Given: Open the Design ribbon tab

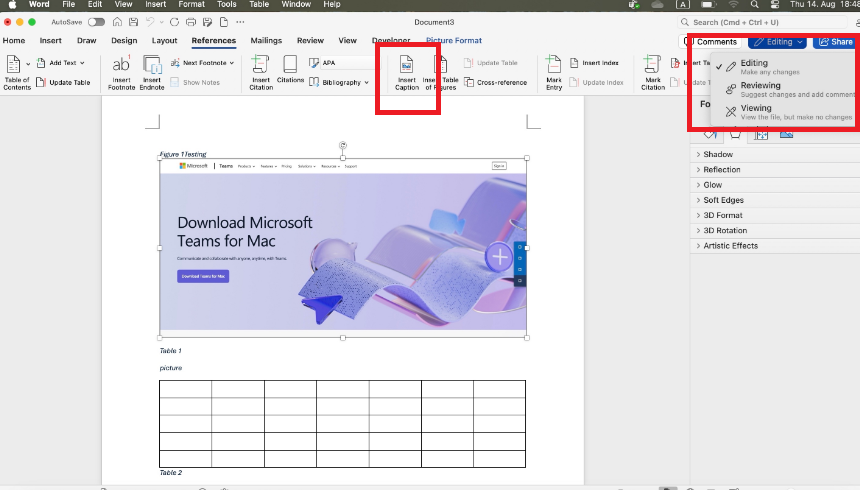Looking at the screenshot, I should [124, 41].
